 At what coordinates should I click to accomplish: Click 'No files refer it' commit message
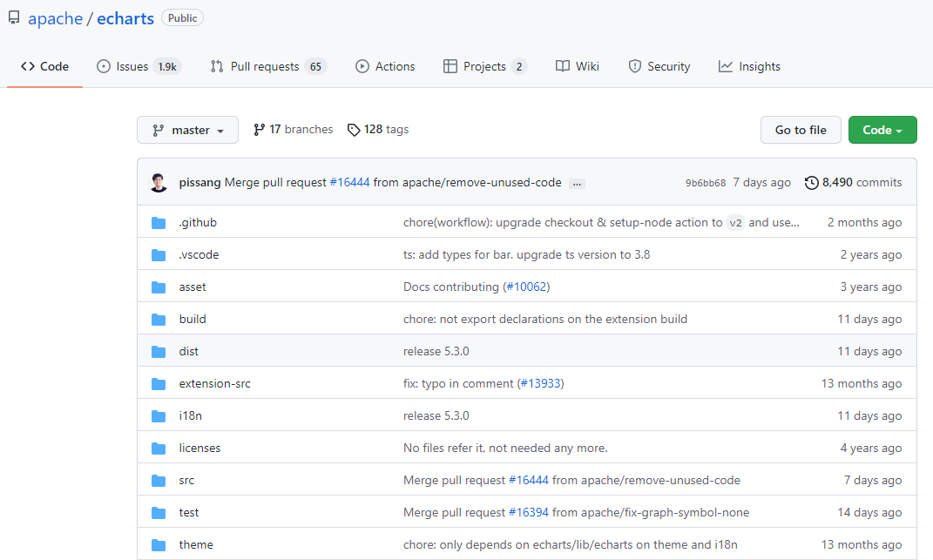tap(506, 448)
